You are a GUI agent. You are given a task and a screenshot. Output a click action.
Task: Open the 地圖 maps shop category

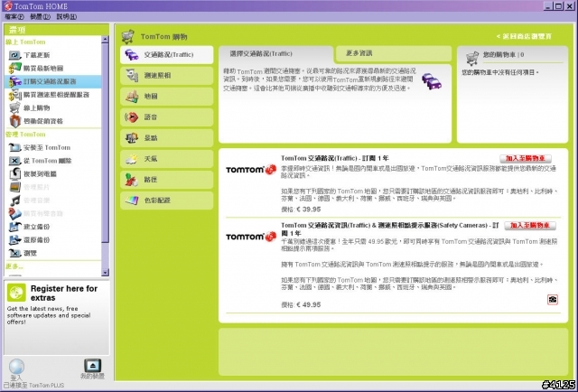tap(166, 97)
